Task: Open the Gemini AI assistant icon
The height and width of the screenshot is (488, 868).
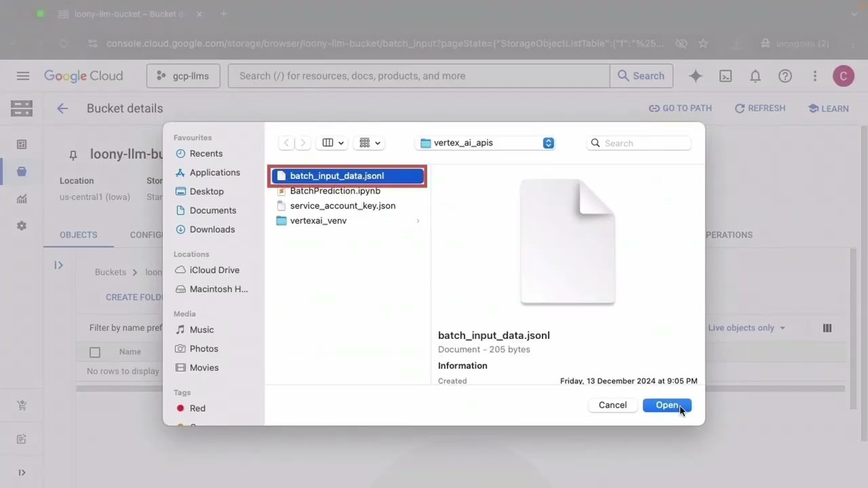Action: pyautogui.click(x=696, y=77)
